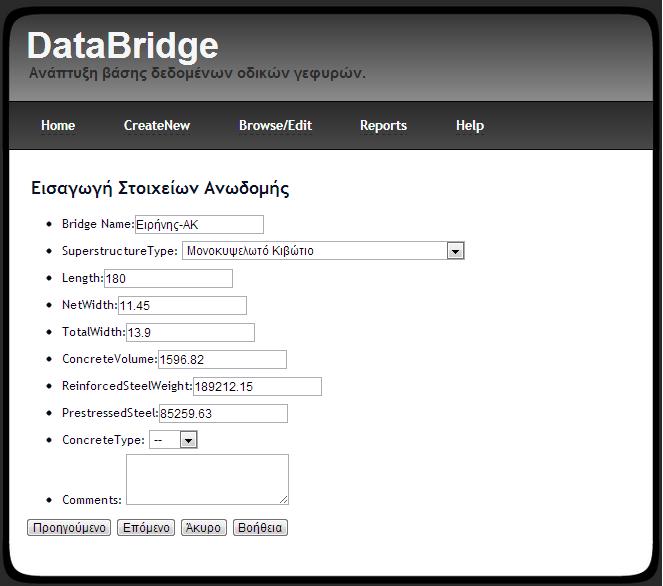
Task: Click the Προηγούμενο button
Action: click(69, 528)
